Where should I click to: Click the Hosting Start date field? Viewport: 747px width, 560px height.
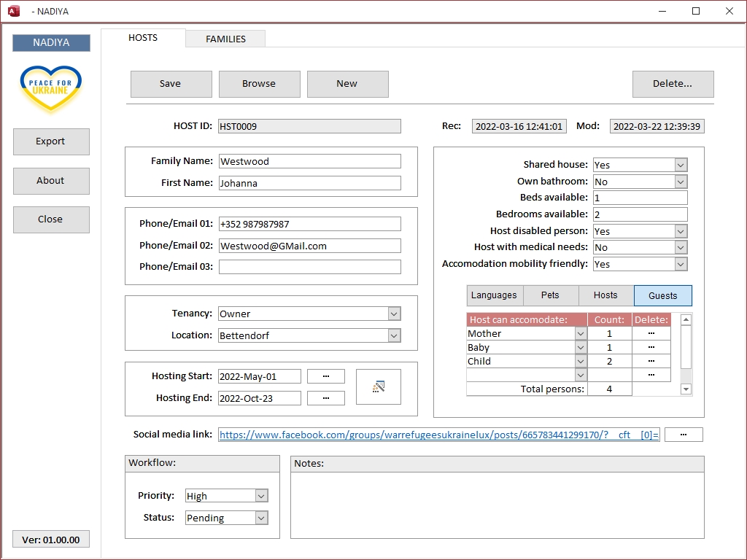click(260, 376)
